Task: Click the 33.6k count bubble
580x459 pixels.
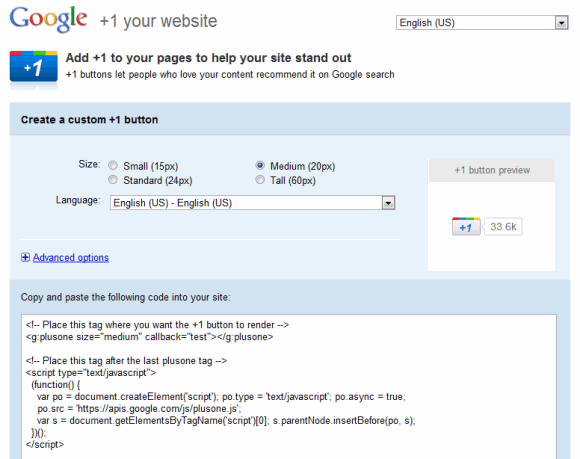Action: (503, 226)
